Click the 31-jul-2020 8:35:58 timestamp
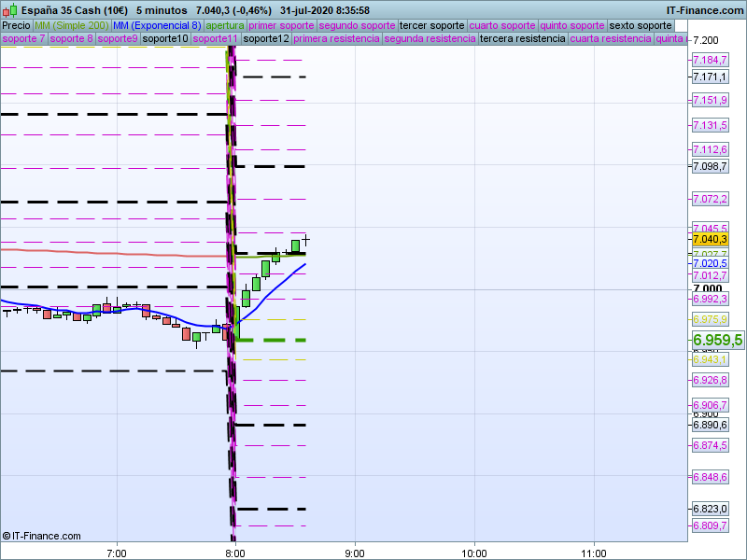 click(324, 10)
